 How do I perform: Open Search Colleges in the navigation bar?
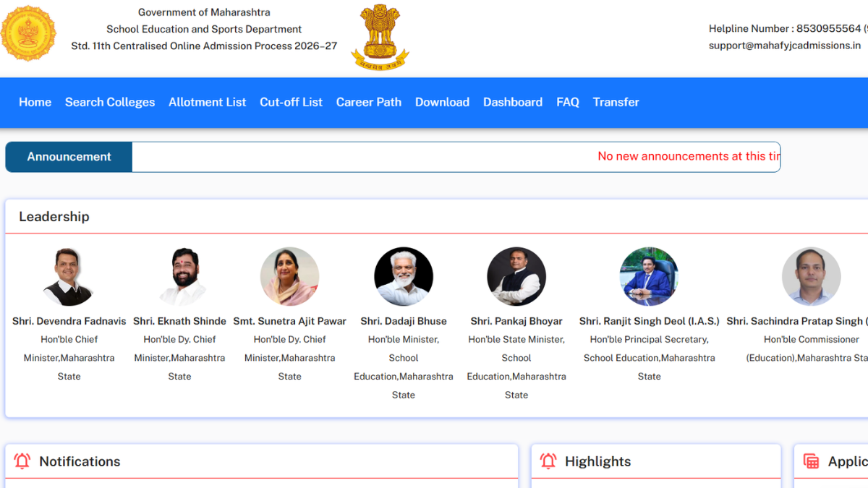[x=110, y=102]
